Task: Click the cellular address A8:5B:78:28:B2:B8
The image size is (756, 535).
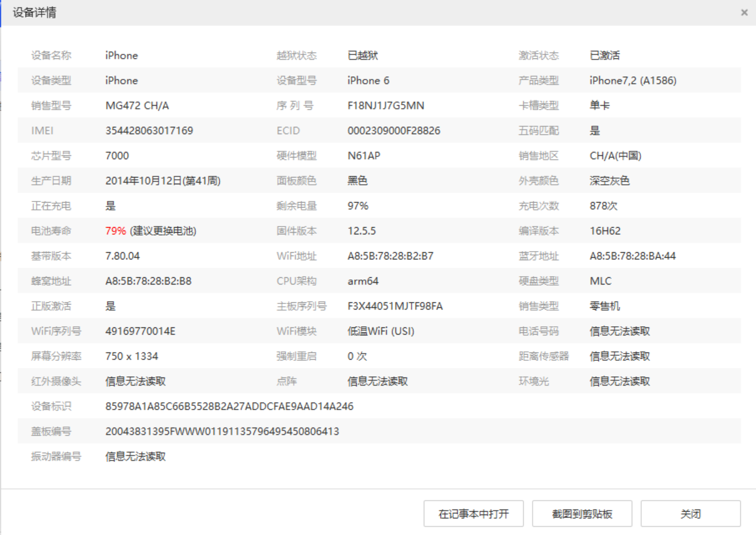Action: tap(148, 281)
